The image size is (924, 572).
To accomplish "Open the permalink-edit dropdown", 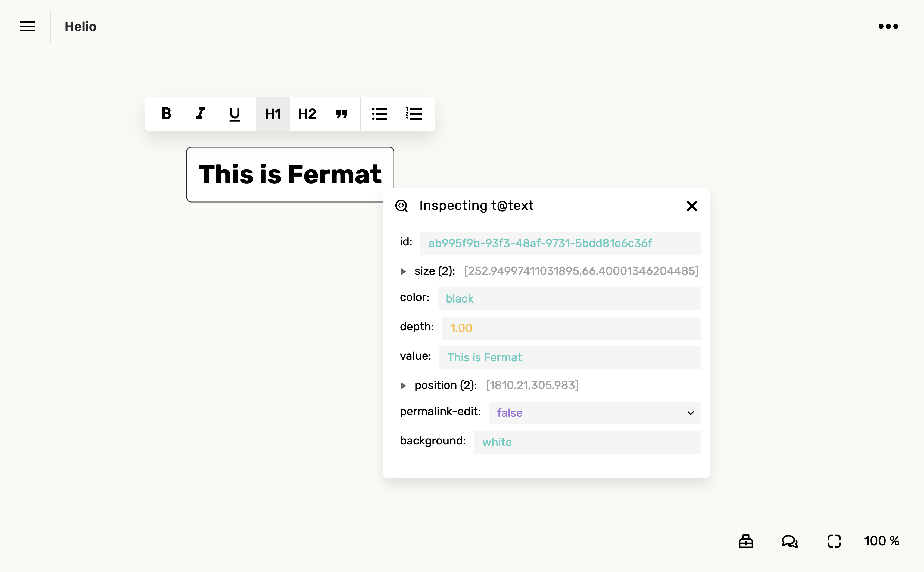I will click(595, 413).
